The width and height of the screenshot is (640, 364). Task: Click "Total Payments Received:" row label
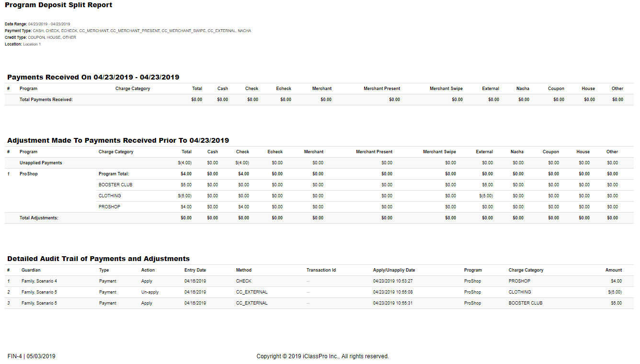pos(46,100)
